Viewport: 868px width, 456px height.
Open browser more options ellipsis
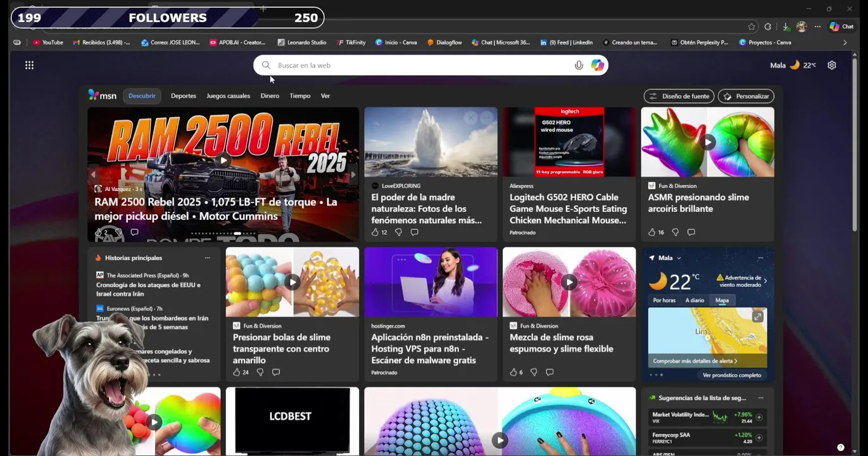click(x=817, y=27)
